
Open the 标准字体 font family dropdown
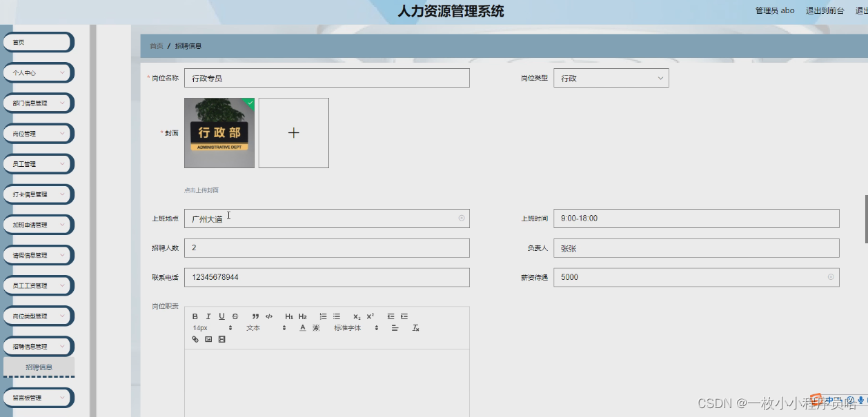click(356, 328)
